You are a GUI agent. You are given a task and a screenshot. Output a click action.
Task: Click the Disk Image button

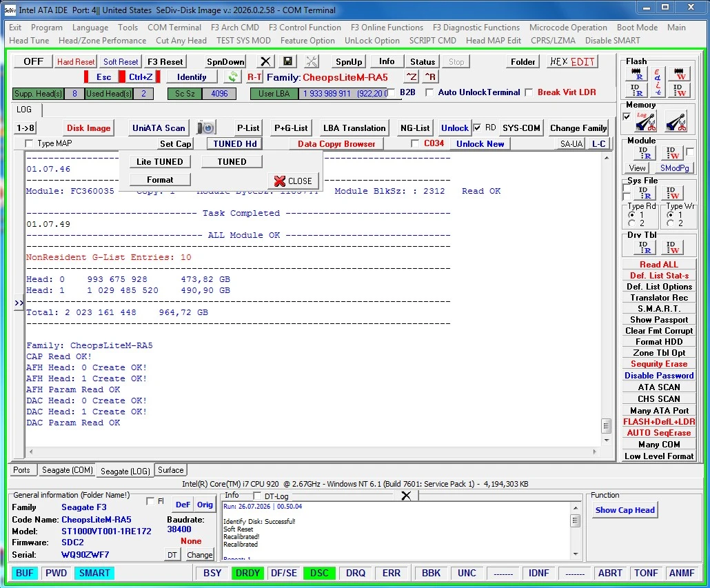coord(89,128)
